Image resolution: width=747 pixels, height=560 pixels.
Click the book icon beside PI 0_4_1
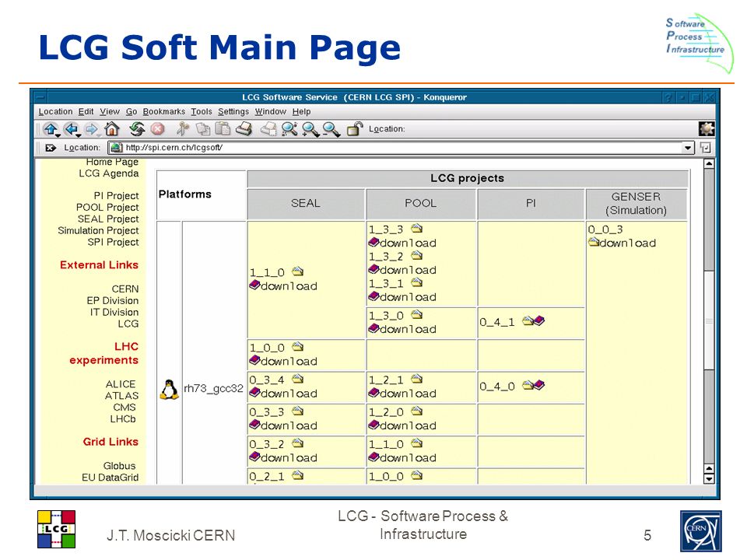tap(539, 320)
